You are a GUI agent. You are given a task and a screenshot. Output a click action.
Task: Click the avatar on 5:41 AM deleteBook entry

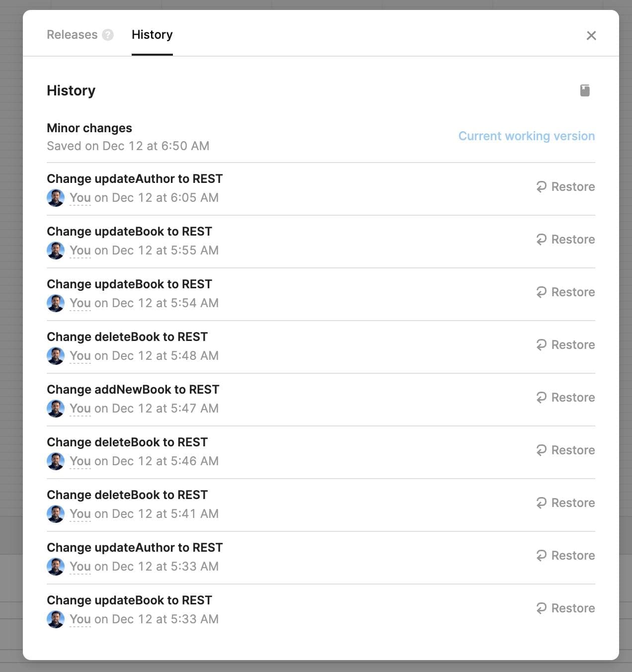56,514
